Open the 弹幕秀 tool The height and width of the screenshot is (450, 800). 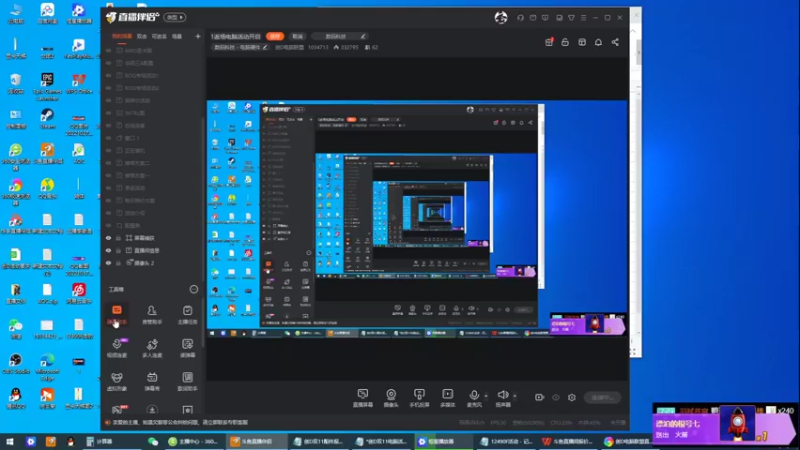click(152, 381)
